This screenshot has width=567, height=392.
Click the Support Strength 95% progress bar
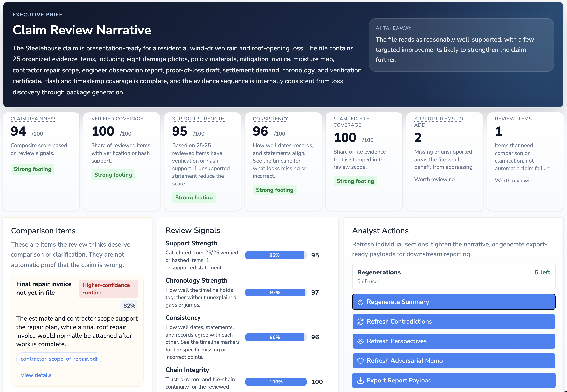276,255
